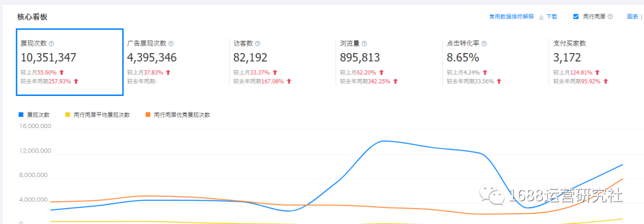Switch to 图表 view
The width and height of the screenshot is (644, 224).
tap(633, 17)
